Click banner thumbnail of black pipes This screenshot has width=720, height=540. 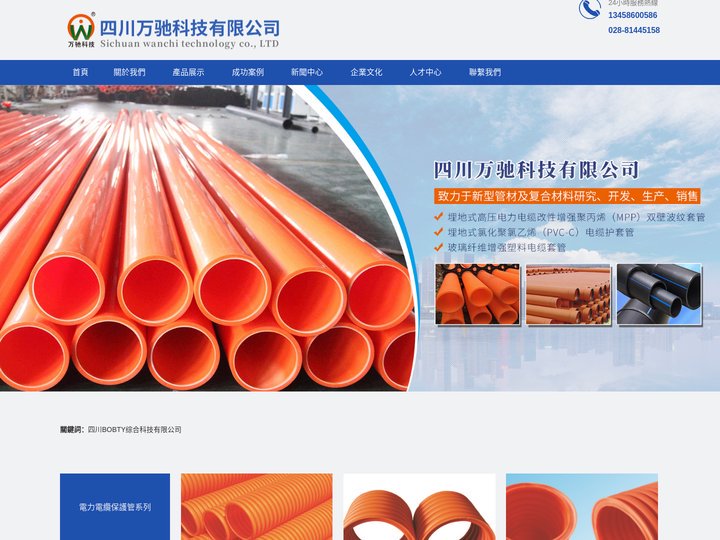(x=659, y=294)
